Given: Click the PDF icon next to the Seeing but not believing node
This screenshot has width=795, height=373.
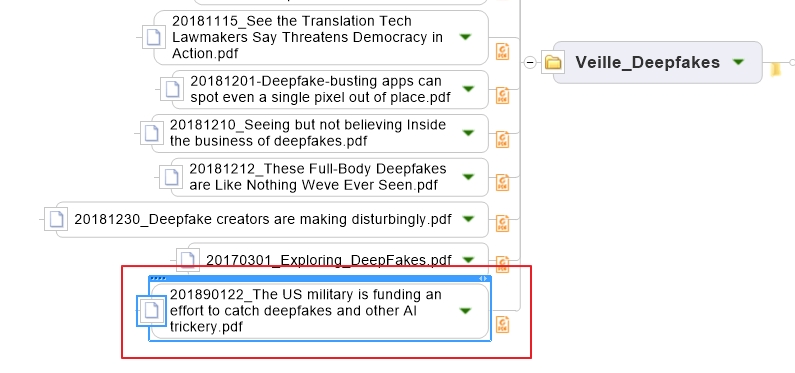Looking at the screenshot, I should point(502,139).
